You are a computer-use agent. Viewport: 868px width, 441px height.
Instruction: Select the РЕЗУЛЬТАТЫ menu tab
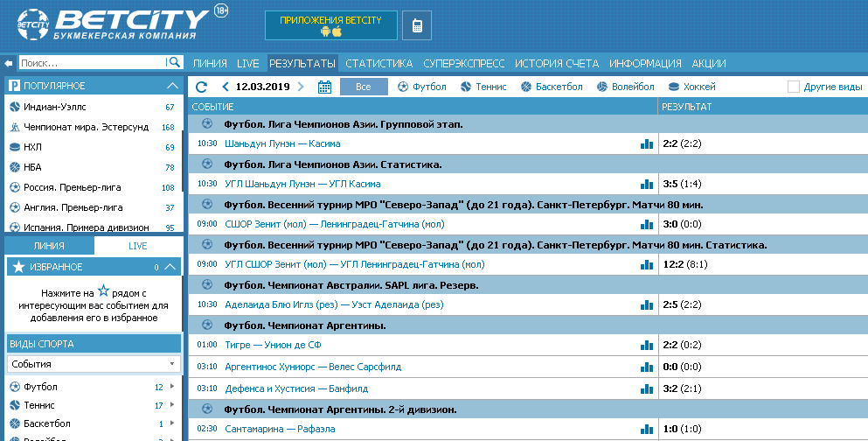[x=302, y=64]
